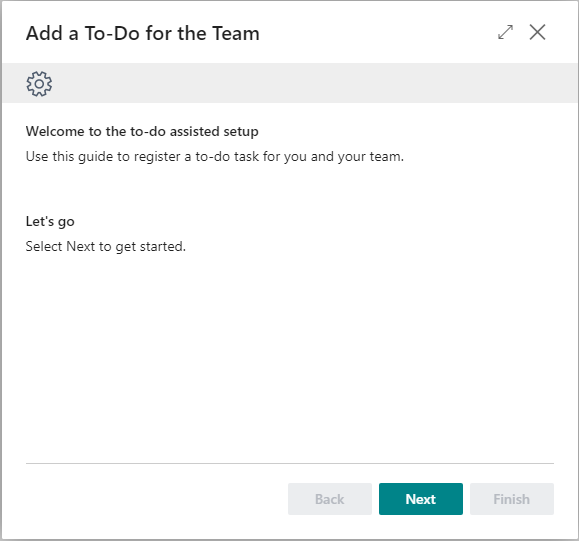Viewport: 579px width, 541px height.
Task: Click the 'Select Next to get started.' sentence
Action: tap(106, 246)
